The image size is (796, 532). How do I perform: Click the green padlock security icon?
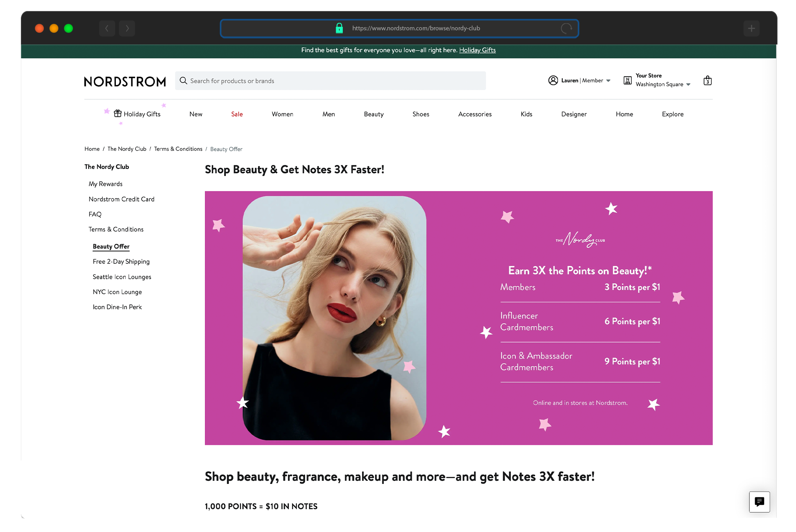(x=339, y=28)
